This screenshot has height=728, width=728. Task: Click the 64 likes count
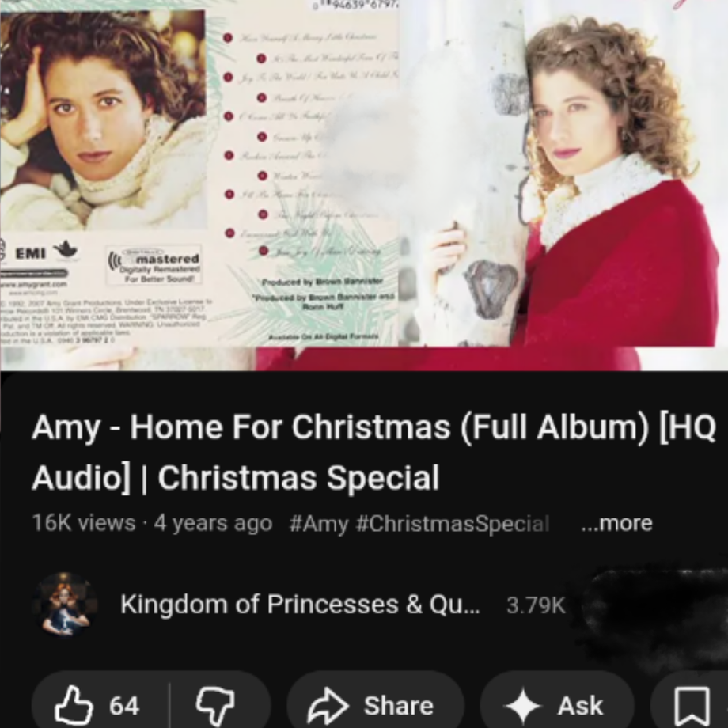click(x=124, y=706)
